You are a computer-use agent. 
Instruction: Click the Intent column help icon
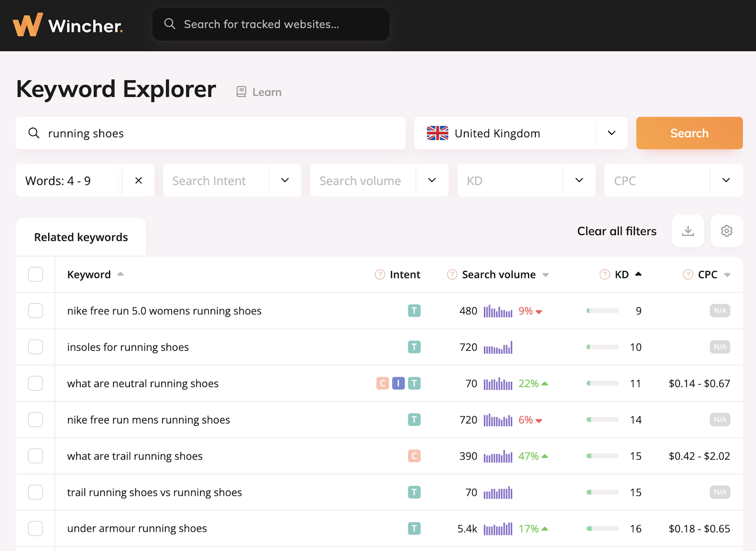380,274
